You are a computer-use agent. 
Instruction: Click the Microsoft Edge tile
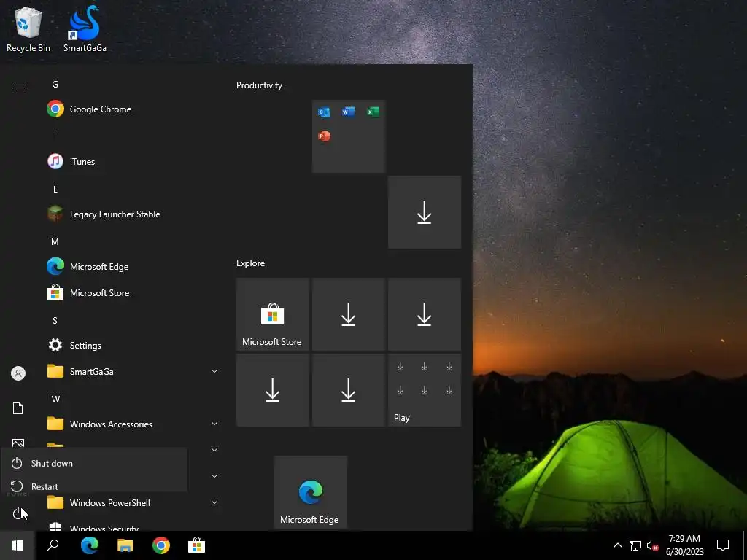pyautogui.click(x=311, y=492)
